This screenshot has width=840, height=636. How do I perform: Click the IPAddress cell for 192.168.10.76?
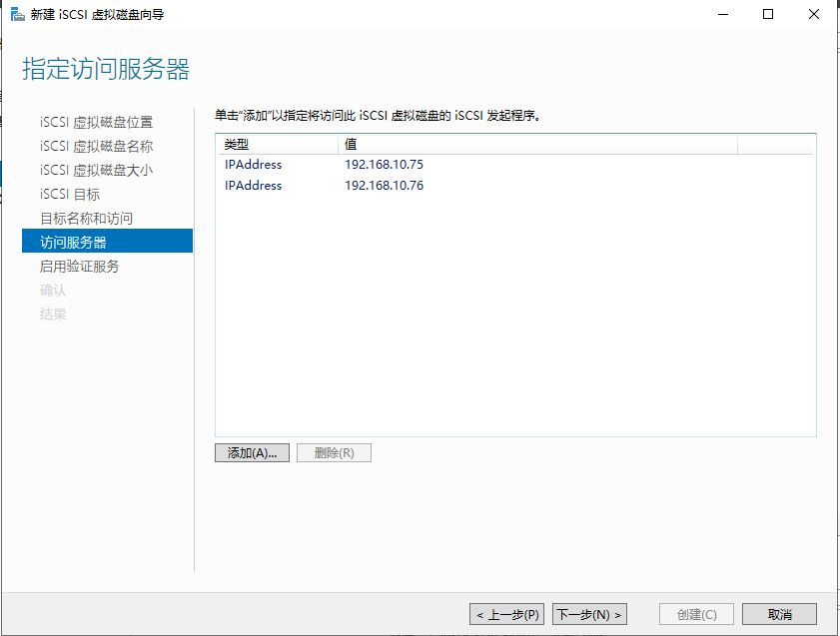coord(254,186)
